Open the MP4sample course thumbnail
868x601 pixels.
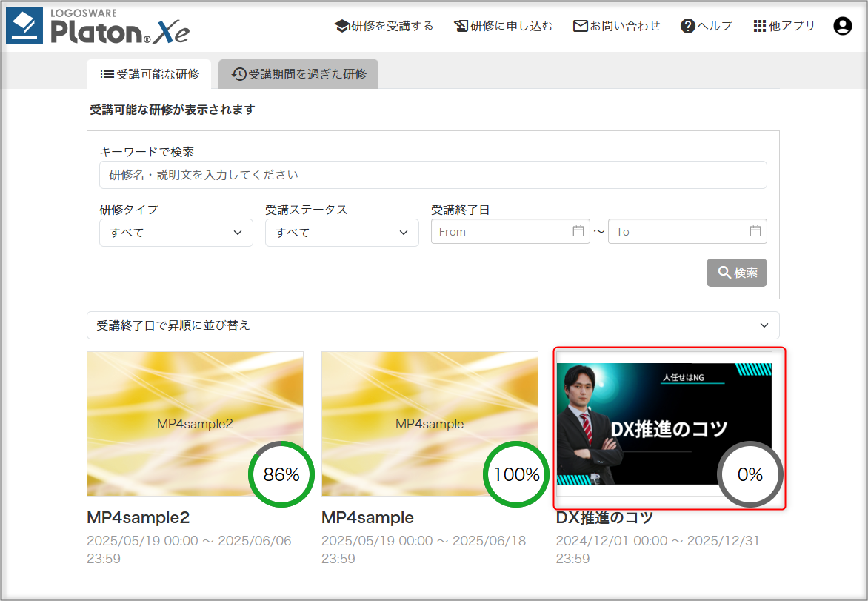[x=430, y=424]
